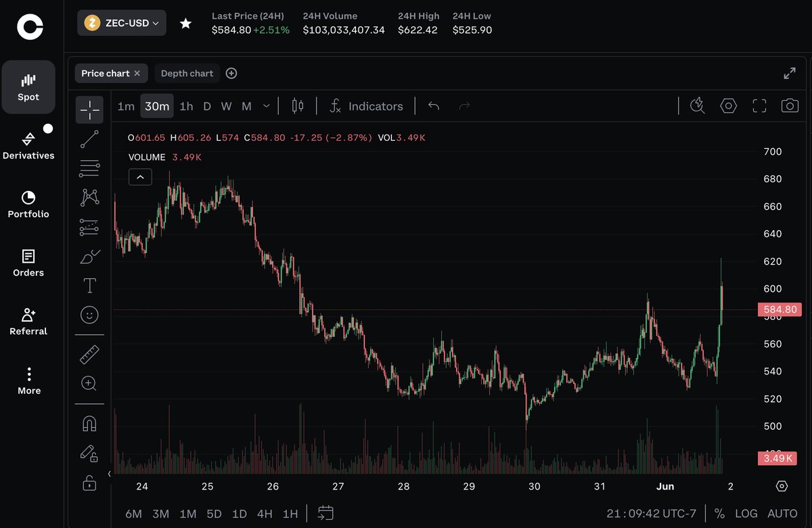Select the 1D date range
The image size is (812, 528).
[x=240, y=514]
